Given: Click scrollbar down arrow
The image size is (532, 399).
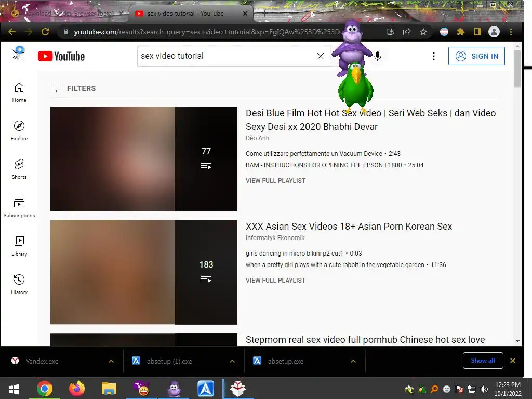Looking at the screenshot, I should (517, 341).
